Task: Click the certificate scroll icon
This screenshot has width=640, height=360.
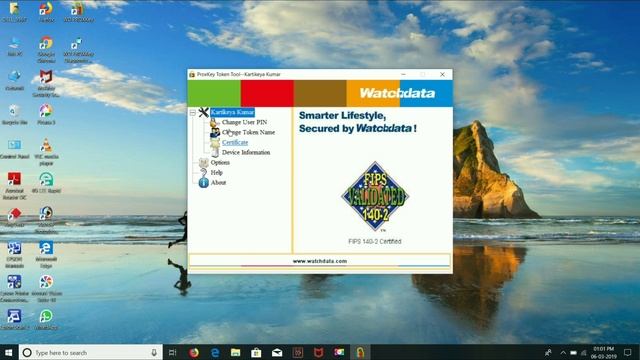Action: 215,142
